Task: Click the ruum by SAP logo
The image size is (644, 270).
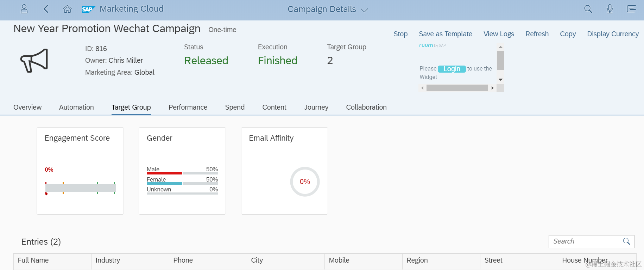Action: (433, 45)
